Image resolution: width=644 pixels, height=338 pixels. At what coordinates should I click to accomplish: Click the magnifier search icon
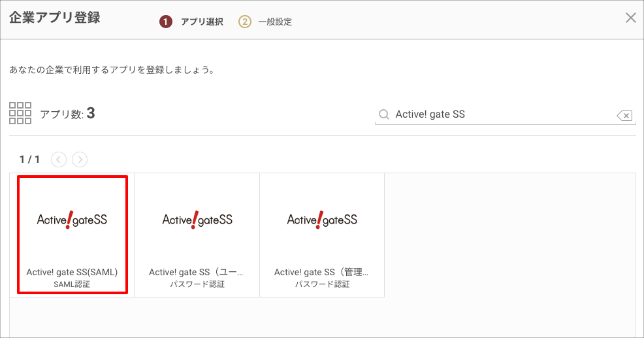383,114
